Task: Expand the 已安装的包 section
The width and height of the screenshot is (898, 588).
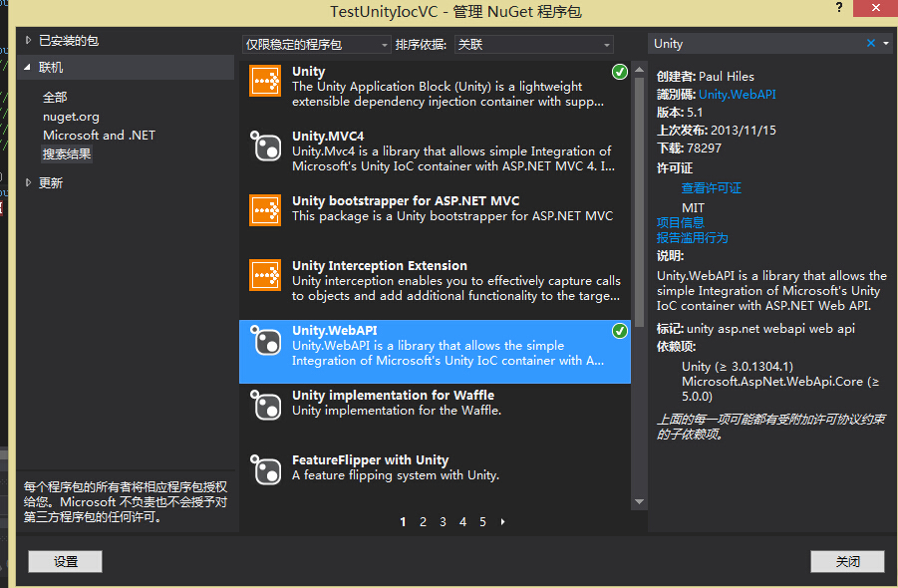Action: pos(28,41)
